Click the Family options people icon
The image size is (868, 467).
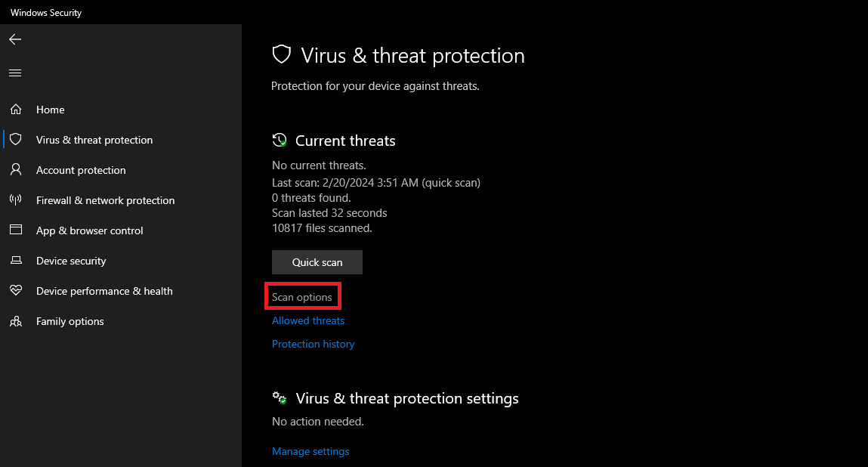(15, 320)
